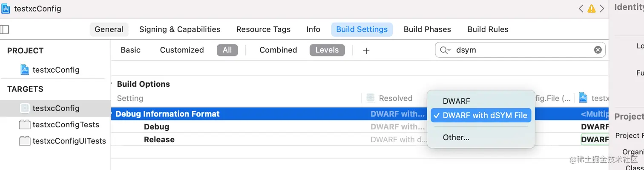Open search options magnifier icon
The image size is (644, 170).
(x=445, y=50)
